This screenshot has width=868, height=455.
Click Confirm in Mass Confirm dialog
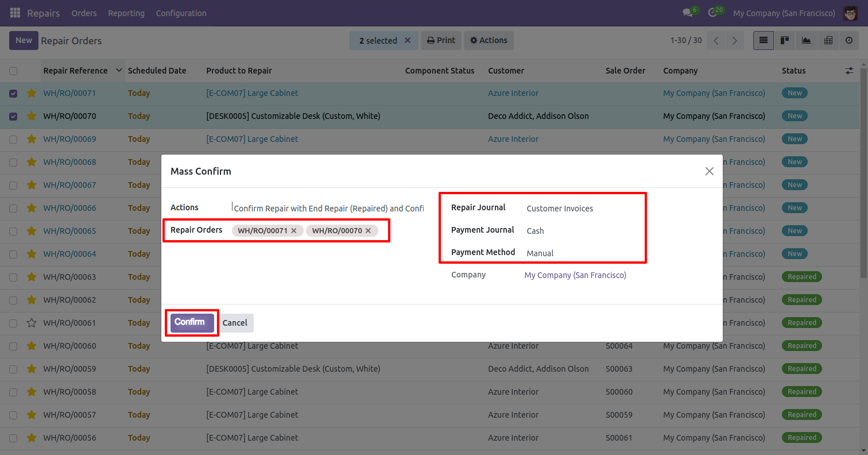pos(192,322)
